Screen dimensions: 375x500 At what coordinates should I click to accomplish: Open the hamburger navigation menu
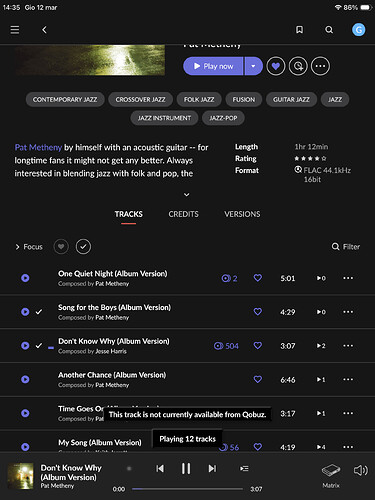15,30
